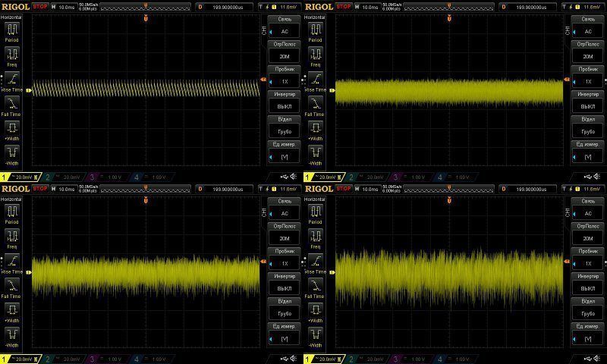Click the USB status icon in top-left scope
This screenshot has width=607, height=364.
tap(285, 177)
